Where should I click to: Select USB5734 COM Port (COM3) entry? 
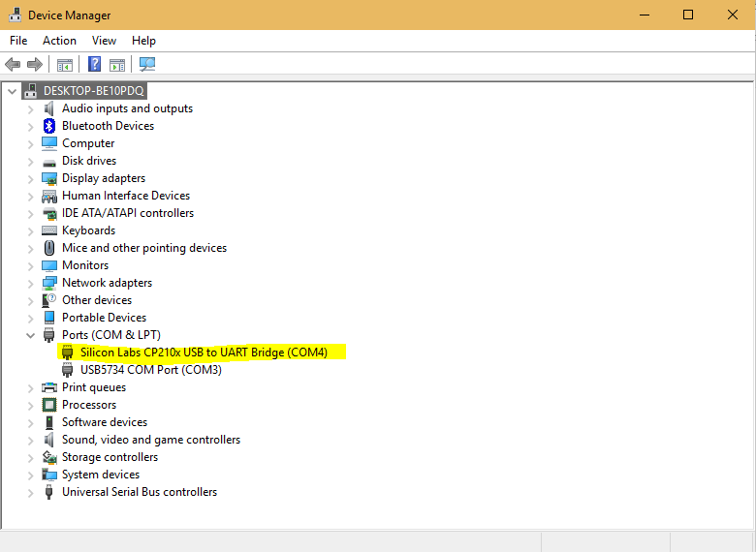(151, 369)
